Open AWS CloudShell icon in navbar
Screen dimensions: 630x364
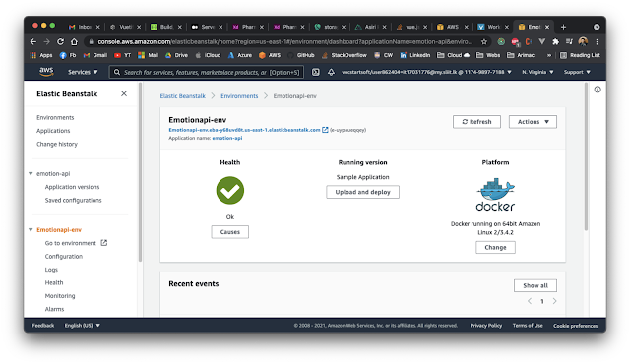316,72
